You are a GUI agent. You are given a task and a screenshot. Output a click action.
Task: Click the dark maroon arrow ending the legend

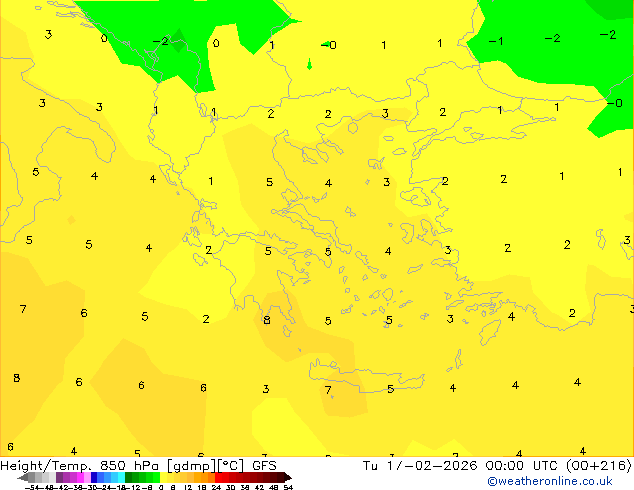(288, 478)
